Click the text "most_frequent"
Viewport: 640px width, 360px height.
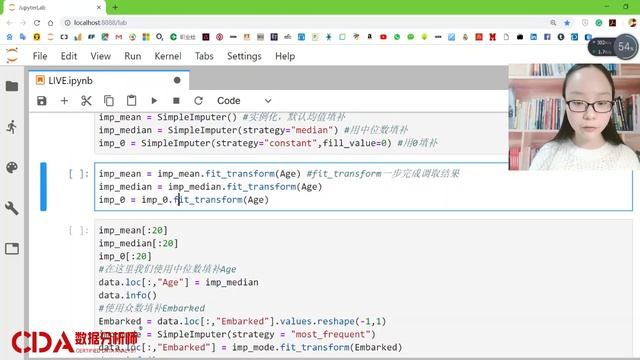[x=332, y=335]
